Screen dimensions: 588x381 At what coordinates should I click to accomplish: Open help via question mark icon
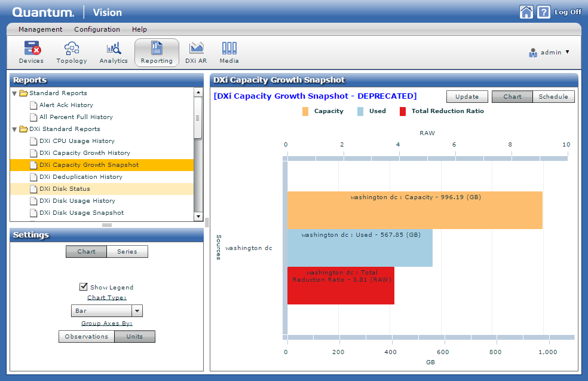pyautogui.click(x=543, y=12)
